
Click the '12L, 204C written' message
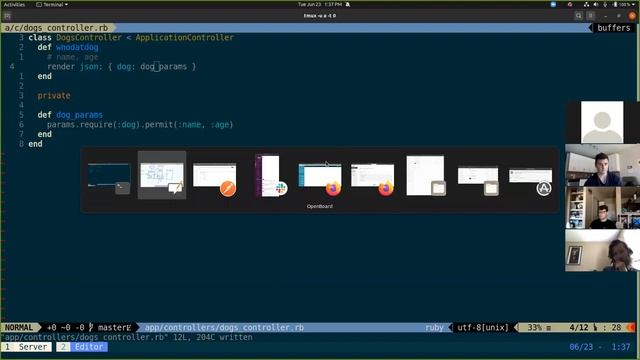click(213, 337)
